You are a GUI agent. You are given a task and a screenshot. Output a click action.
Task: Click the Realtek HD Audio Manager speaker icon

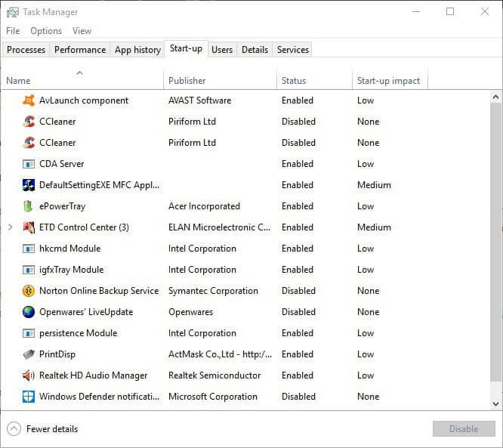pyautogui.click(x=29, y=375)
